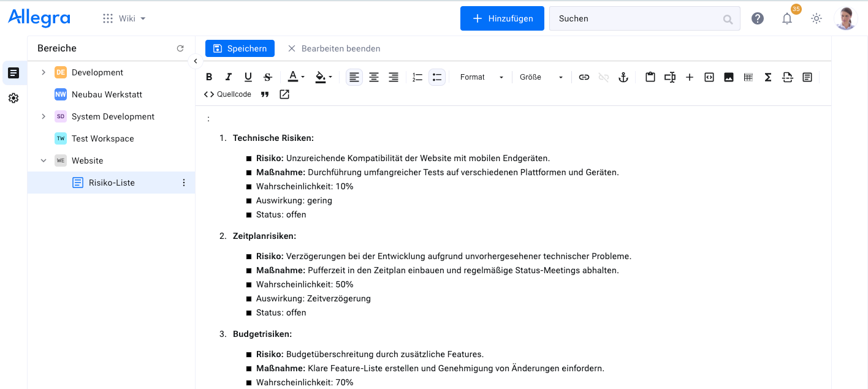This screenshot has height=389, width=868.
Task: Expand the Development tree node
Action: click(x=44, y=72)
